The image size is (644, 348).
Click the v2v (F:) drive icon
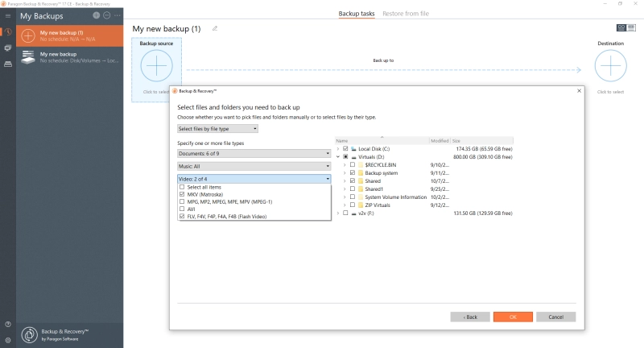pos(353,213)
